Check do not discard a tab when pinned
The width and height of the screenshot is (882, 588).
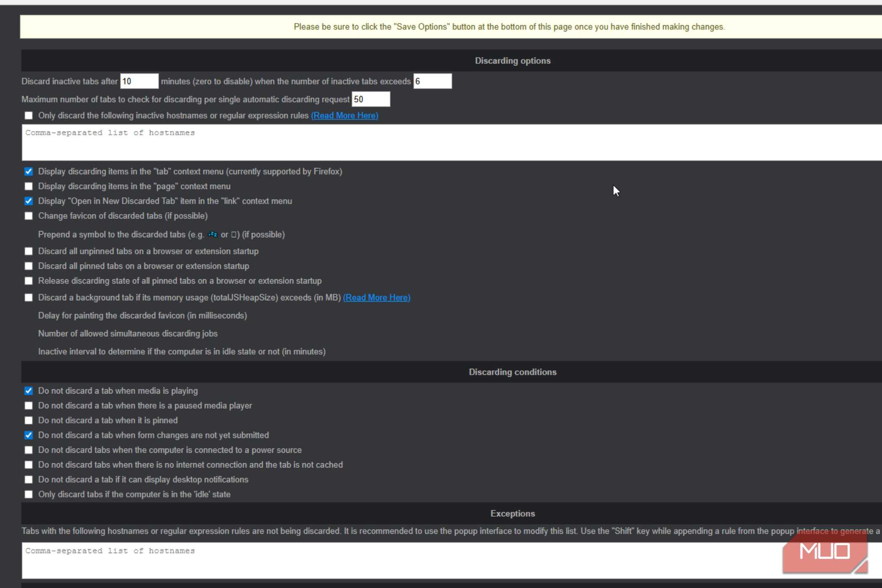[x=29, y=420]
